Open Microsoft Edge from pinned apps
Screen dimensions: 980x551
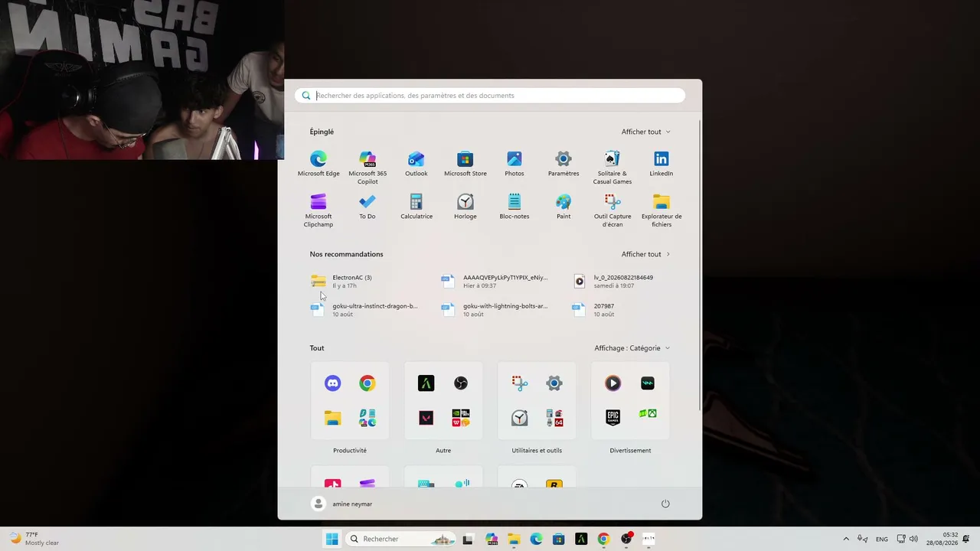pyautogui.click(x=318, y=164)
